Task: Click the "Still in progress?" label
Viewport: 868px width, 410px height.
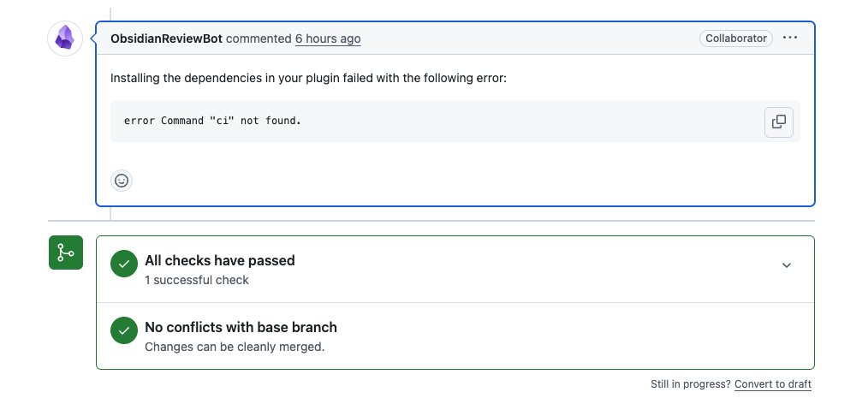Action: coord(690,384)
